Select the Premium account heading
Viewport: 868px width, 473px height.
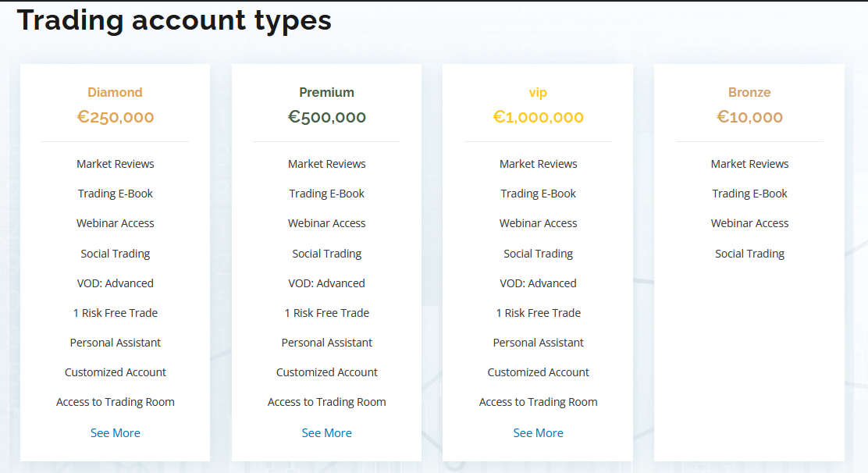pos(326,92)
